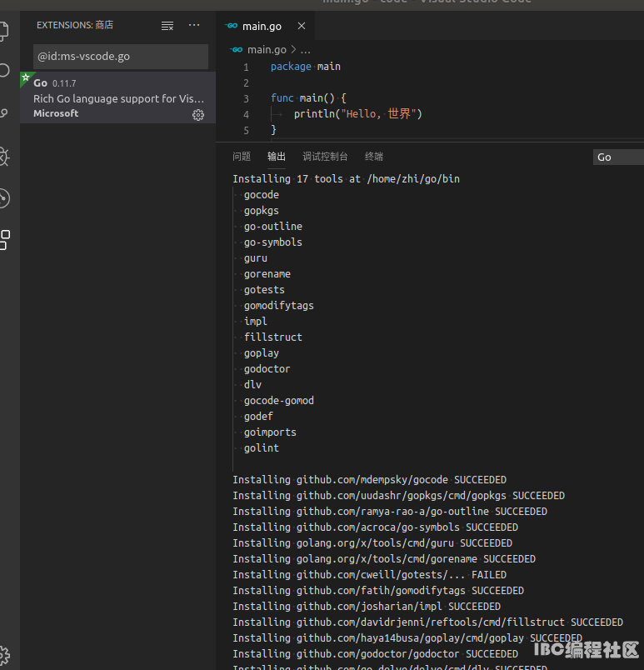Select the main.go editor tab
644x670 pixels.
[265, 26]
